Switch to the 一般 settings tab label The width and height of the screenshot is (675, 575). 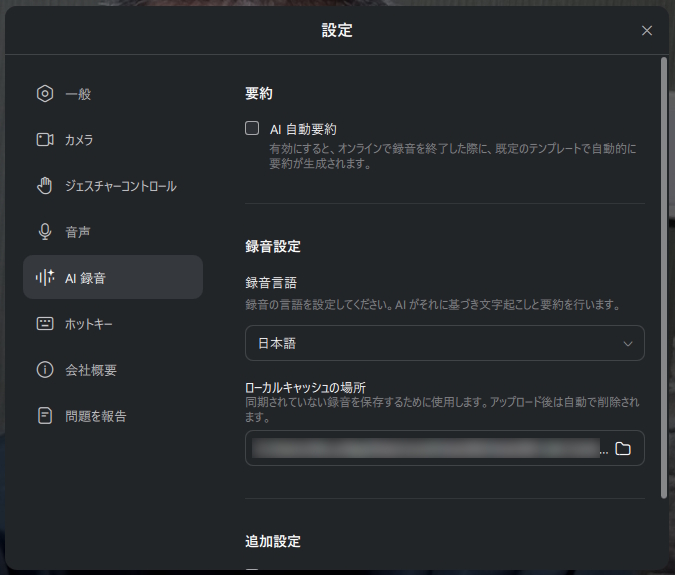click(x=78, y=94)
